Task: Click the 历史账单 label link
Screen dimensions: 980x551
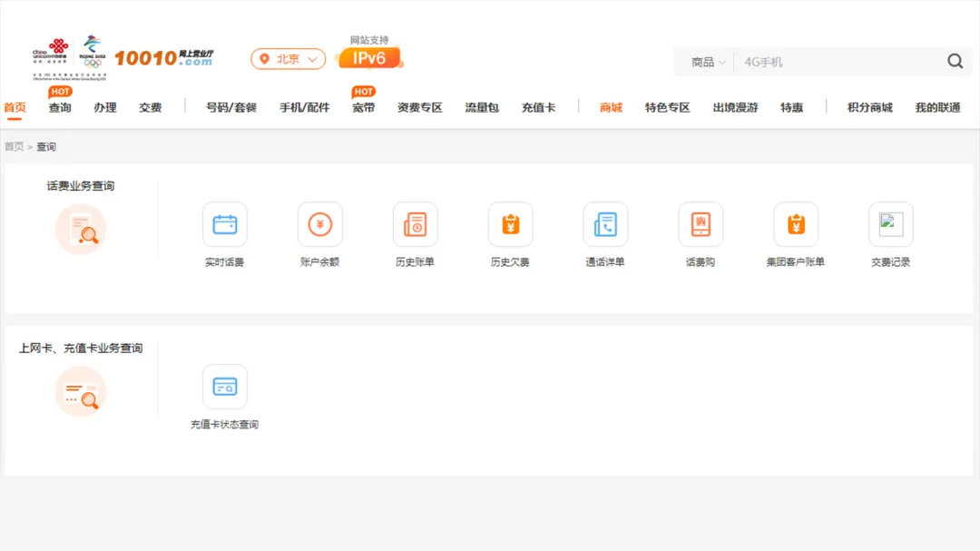Action: point(415,262)
